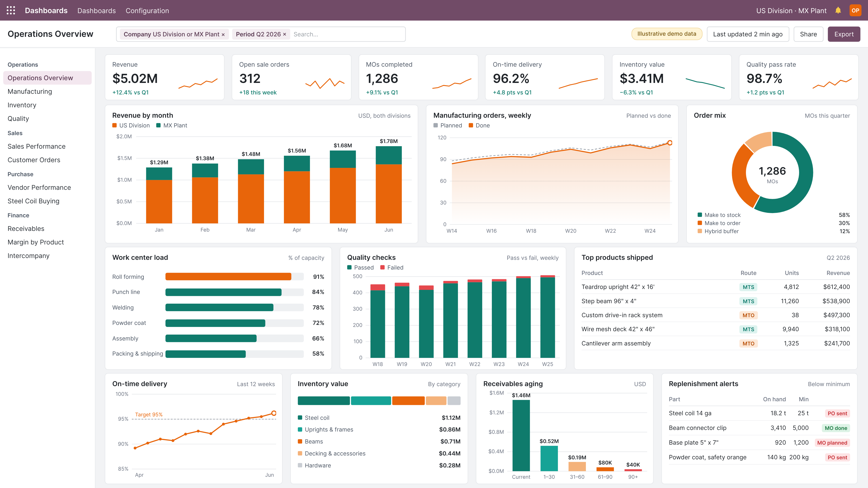Click the Export button
The image size is (868, 488).
844,34
